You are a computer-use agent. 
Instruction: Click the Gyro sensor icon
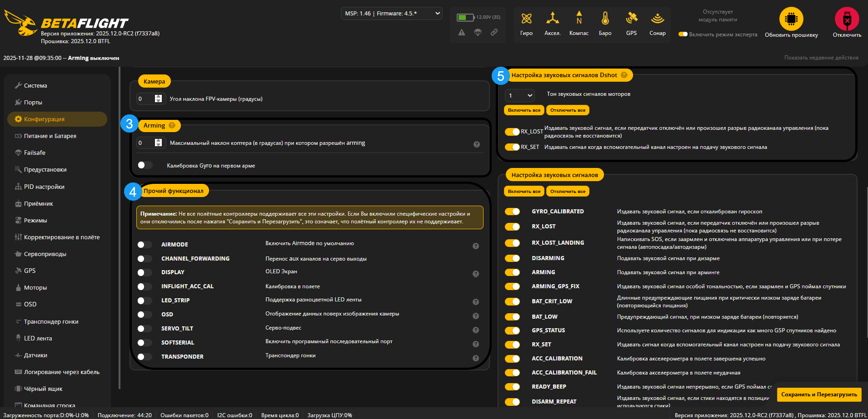526,19
